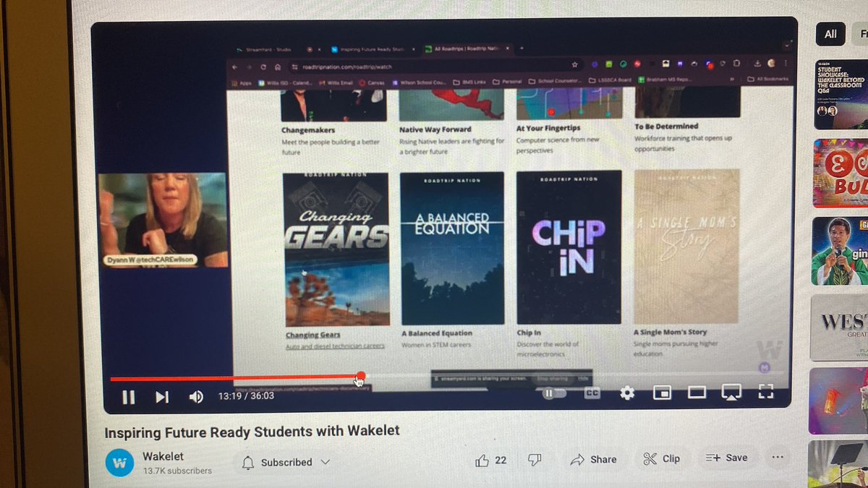Screen dimensions: 868x488
Task: Click back arrow in shared browser
Action: (x=235, y=67)
